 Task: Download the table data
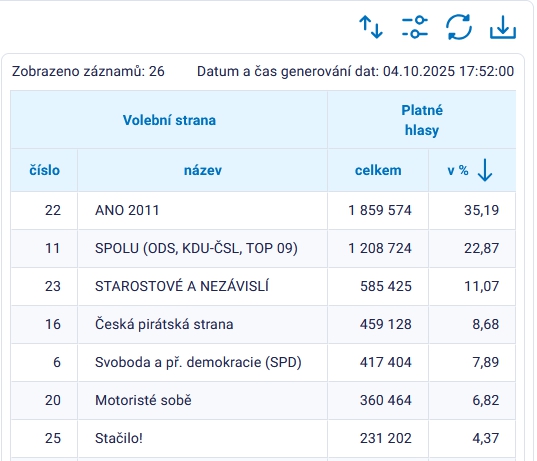click(x=503, y=27)
